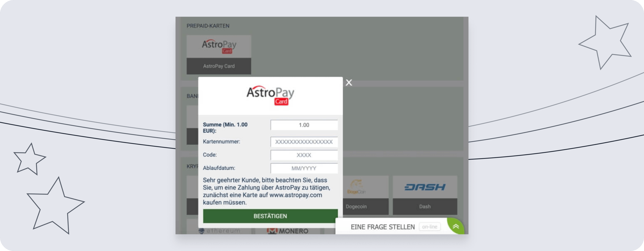Click the astropay.com notice text
Image resolution: width=644 pixels, height=251 pixels.
(267, 191)
